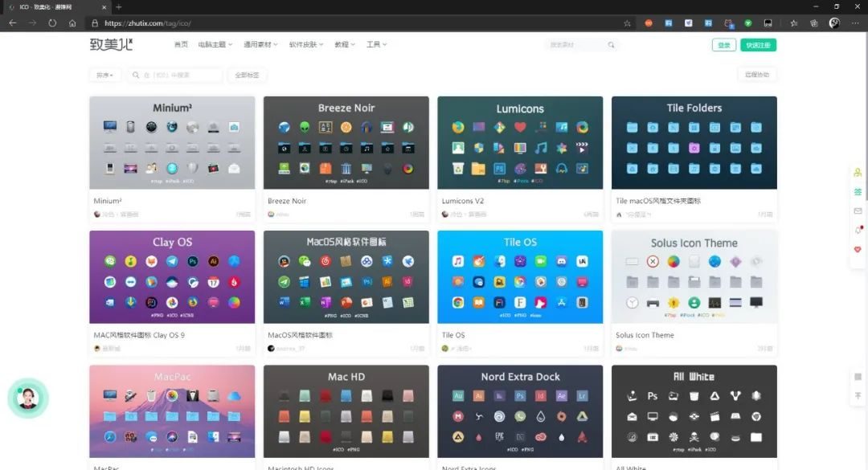This screenshot has width=868, height=470.
Task: Open the 通用素材 navigation menu
Action: 260,45
